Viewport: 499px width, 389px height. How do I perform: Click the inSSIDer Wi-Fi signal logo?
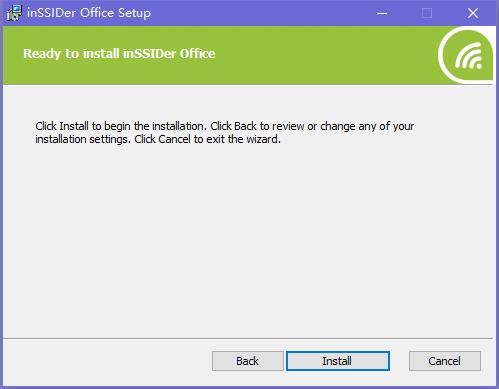pyautogui.click(x=467, y=55)
